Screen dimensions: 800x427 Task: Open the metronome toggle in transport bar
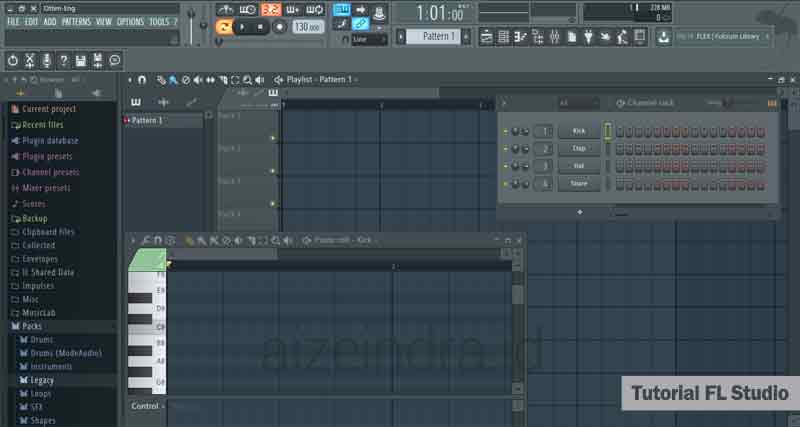(x=224, y=10)
